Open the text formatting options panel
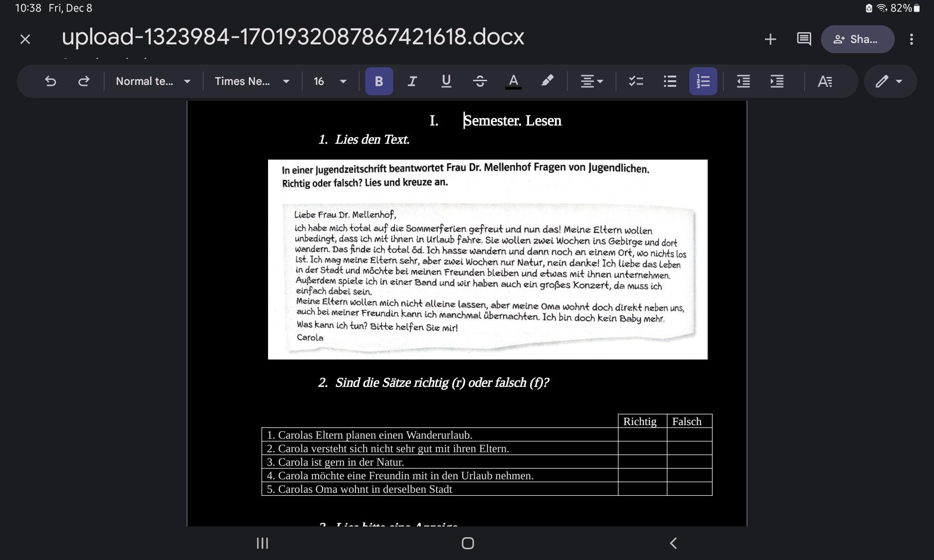Screen dimensions: 934x560 click(825, 81)
